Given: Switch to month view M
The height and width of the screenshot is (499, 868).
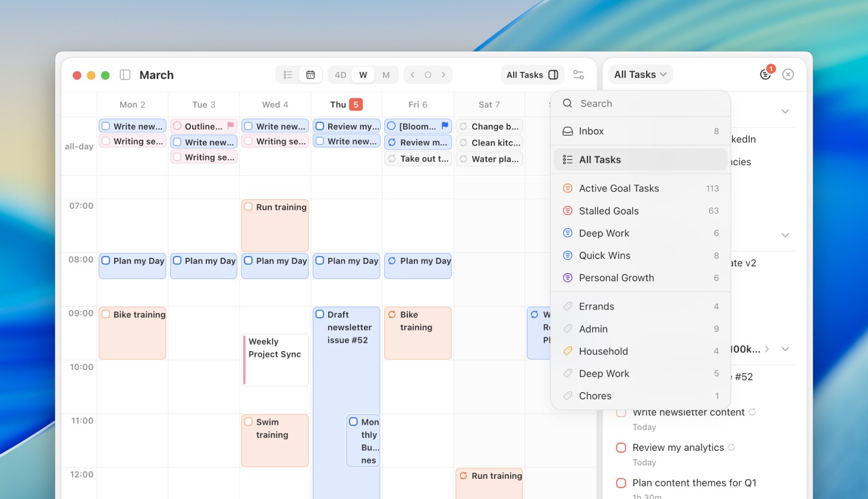Looking at the screenshot, I should click(386, 75).
